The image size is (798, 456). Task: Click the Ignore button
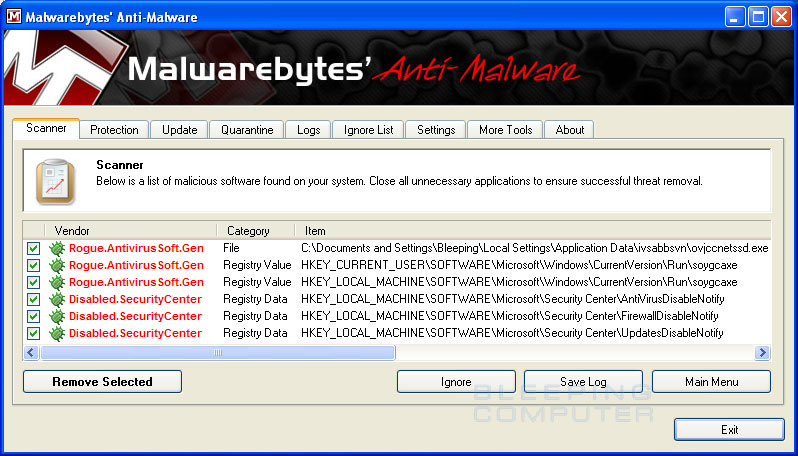coord(456,382)
